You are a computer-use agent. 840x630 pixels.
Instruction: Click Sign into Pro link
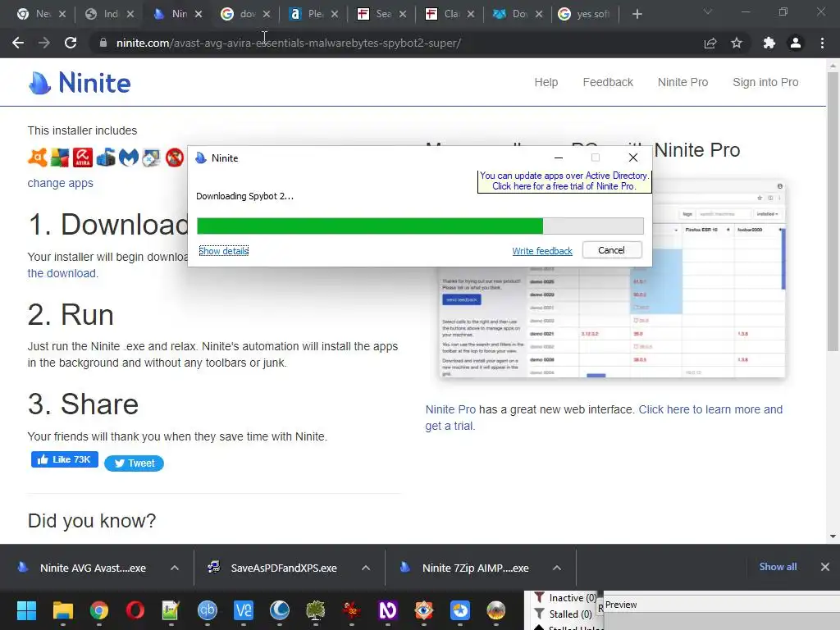pyautogui.click(x=765, y=83)
